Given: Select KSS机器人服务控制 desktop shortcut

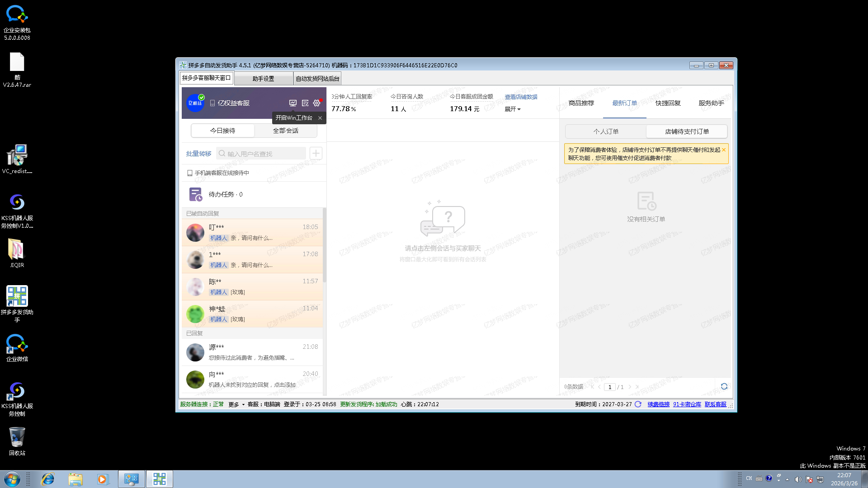Looking at the screenshot, I should [x=17, y=399].
